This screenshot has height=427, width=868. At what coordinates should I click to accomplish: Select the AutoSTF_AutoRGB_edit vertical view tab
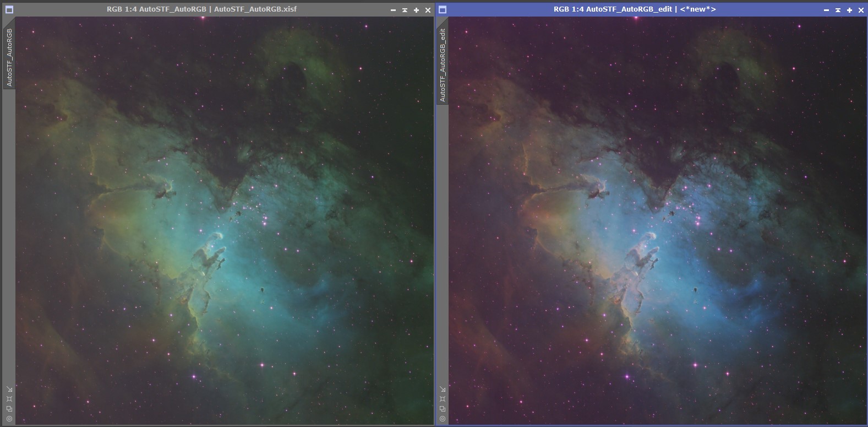[443, 64]
